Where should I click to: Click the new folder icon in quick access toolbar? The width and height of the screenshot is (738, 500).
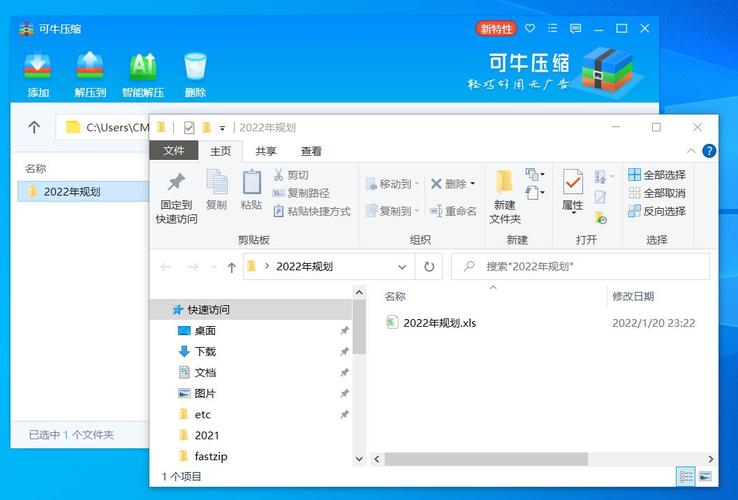pos(206,128)
